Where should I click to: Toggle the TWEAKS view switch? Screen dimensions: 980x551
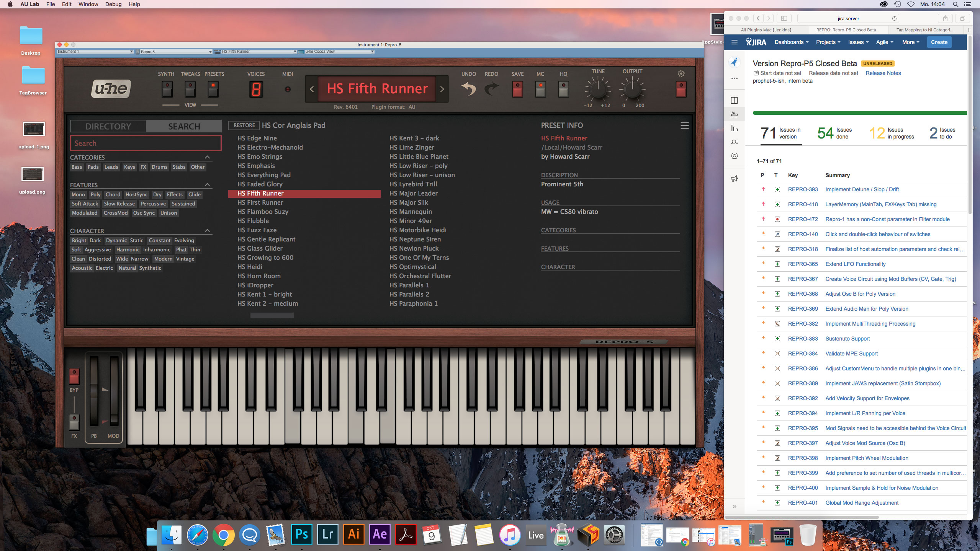pos(190,89)
